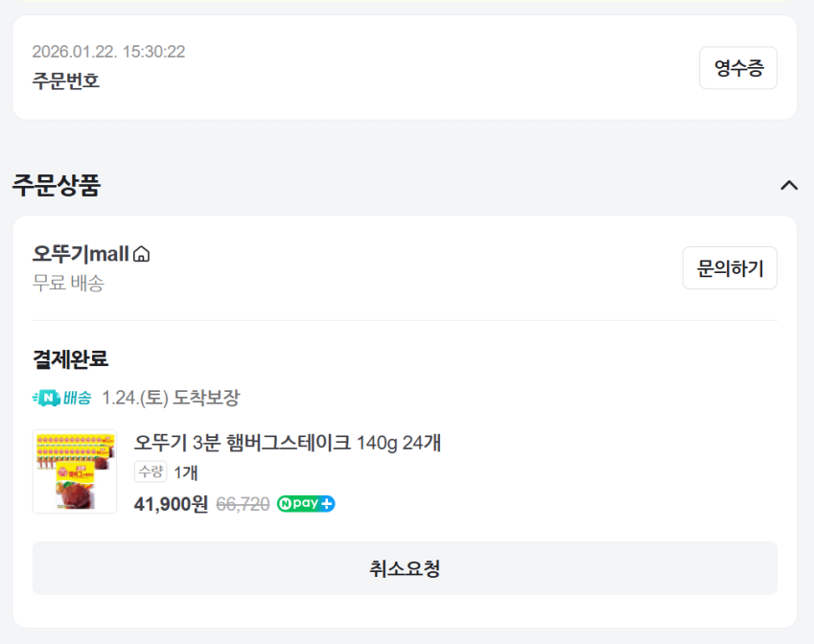Request cancellation with 취소요청 button
The image size is (814, 644).
pyautogui.click(x=405, y=568)
